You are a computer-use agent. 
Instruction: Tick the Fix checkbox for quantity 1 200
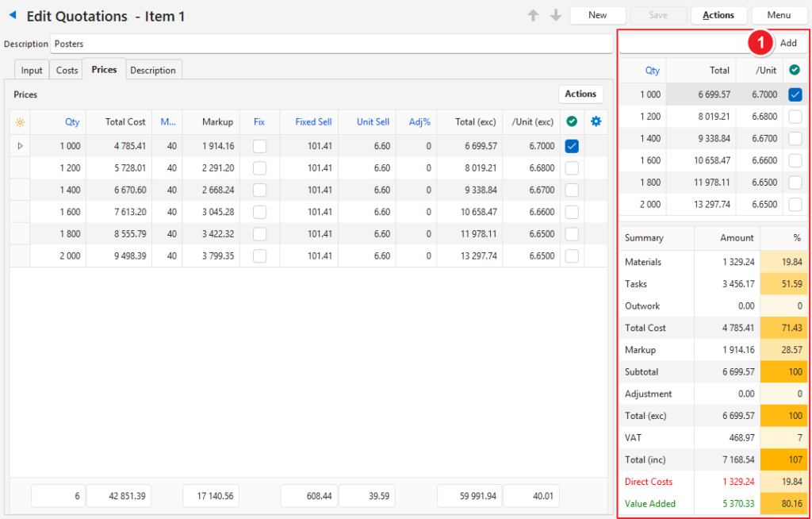point(259,168)
